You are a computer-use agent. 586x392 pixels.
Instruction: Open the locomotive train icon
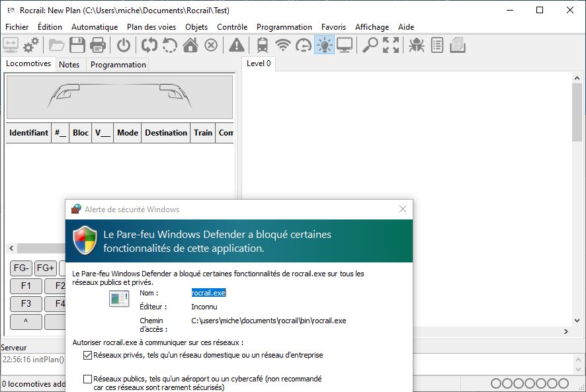[263, 45]
